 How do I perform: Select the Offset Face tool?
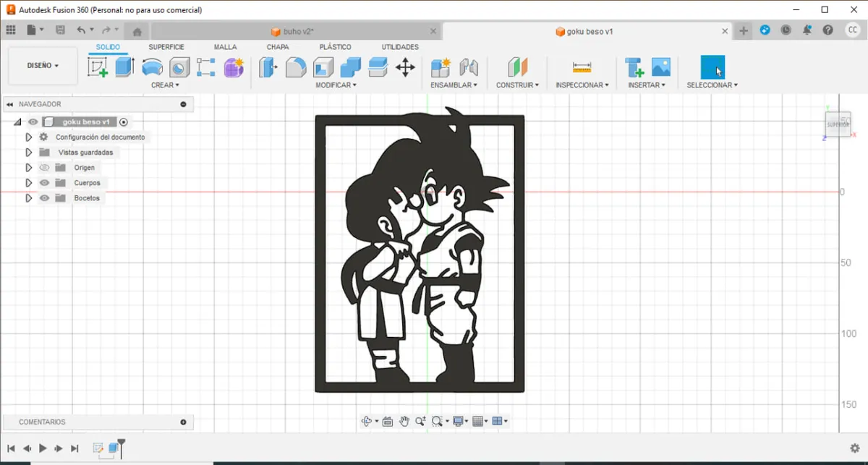378,67
